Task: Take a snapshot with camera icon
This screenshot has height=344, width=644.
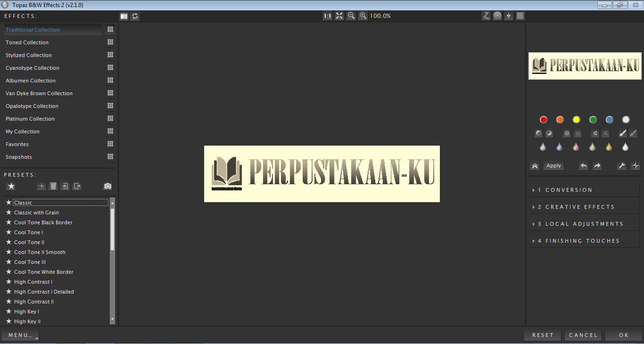Action: pyautogui.click(x=108, y=186)
